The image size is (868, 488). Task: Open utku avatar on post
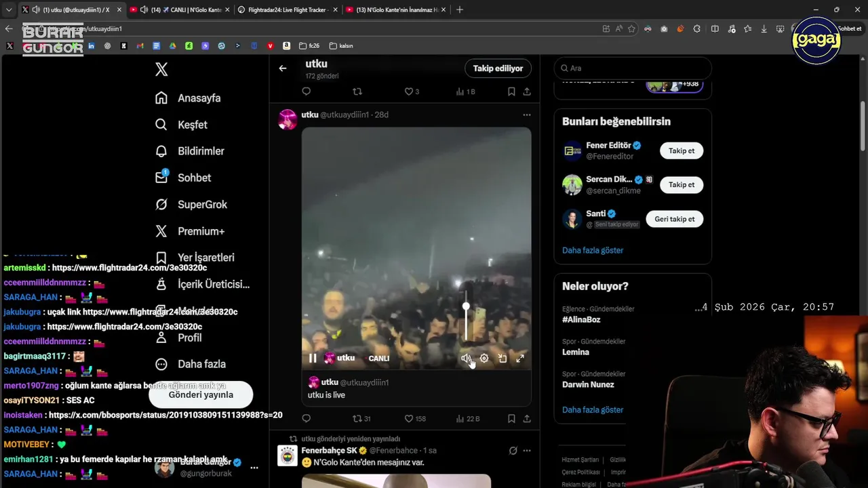tap(288, 119)
